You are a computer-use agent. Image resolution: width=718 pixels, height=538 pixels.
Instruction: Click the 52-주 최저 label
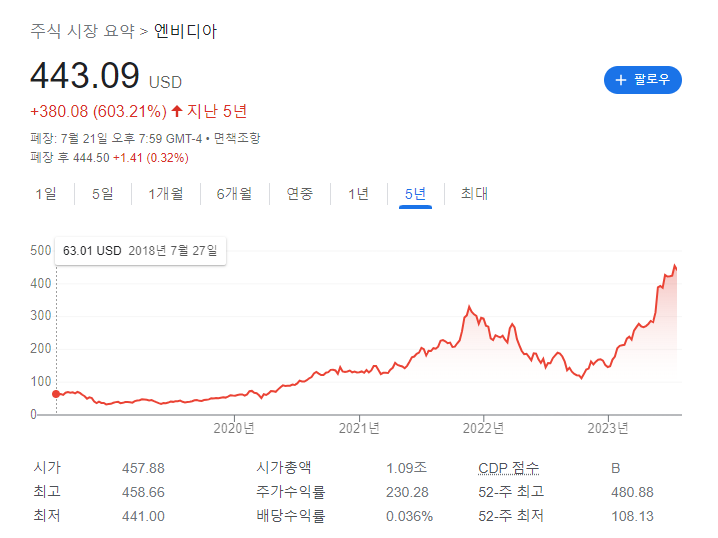pos(511,516)
